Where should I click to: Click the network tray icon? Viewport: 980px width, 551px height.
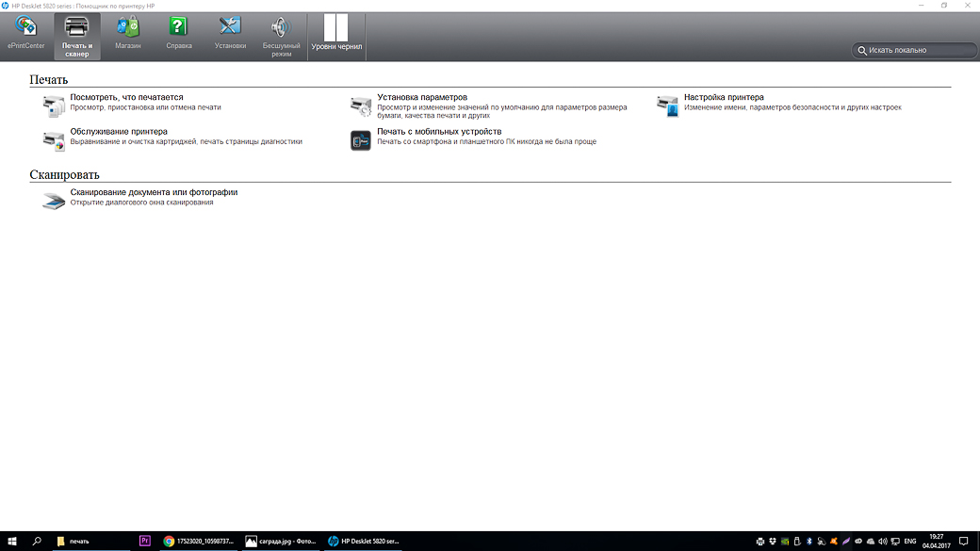[x=895, y=542]
